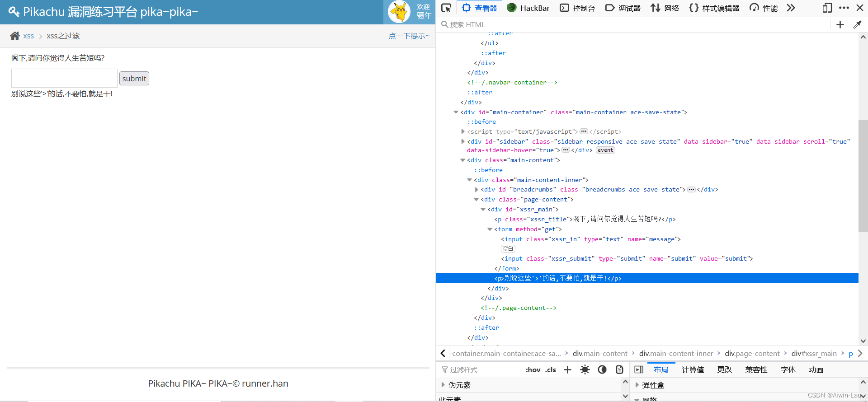Select the input name=message node
The height and width of the screenshot is (402, 868).
tap(591, 239)
